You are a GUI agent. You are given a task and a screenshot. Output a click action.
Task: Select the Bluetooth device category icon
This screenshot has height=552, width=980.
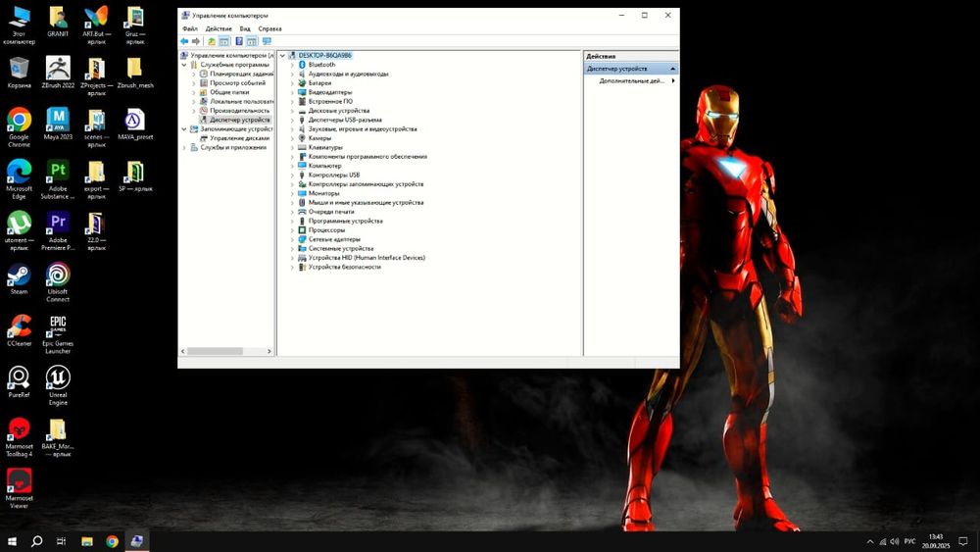click(302, 65)
